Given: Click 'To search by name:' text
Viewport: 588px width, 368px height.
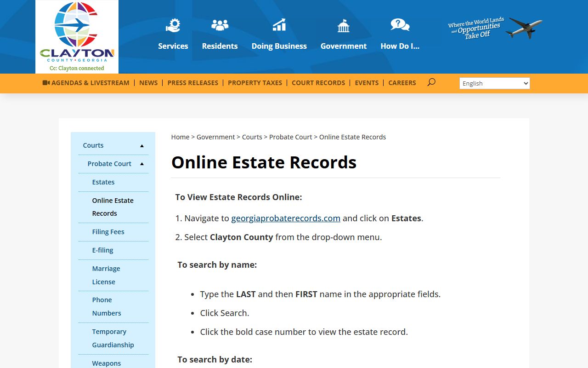Looking at the screenshot, I should click(217, 265).
